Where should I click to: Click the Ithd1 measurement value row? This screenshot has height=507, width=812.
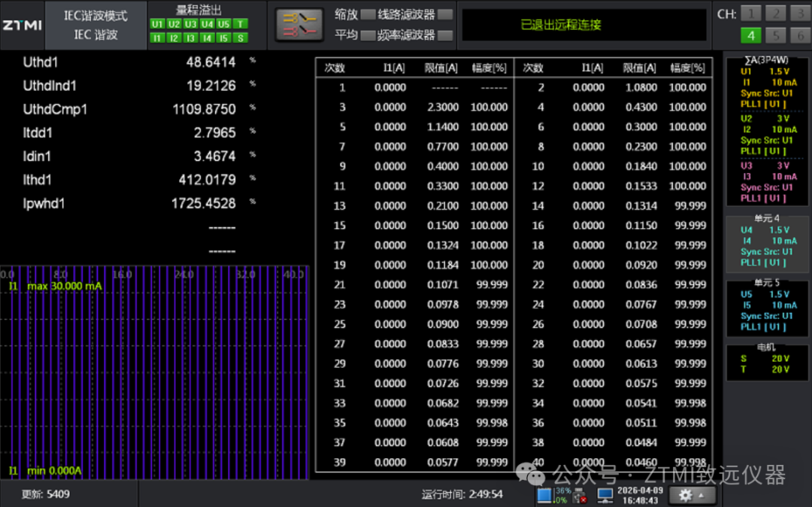[129, 180]
